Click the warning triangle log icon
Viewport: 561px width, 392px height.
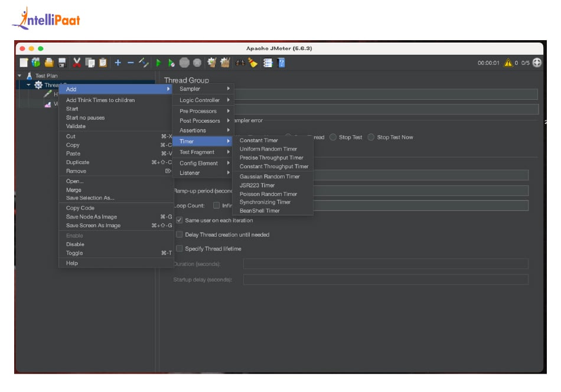pyautogui.click(x=508, y=63)
